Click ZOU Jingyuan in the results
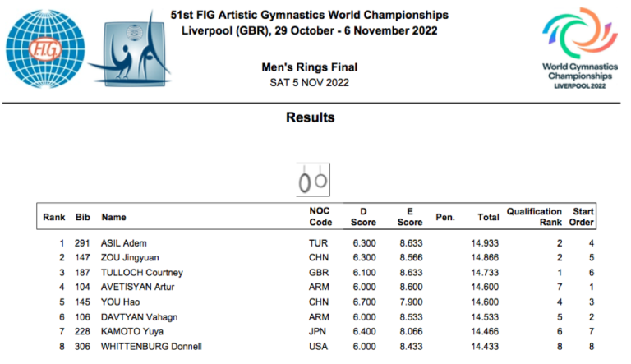 pyautogui.click(x=130, y=258)
